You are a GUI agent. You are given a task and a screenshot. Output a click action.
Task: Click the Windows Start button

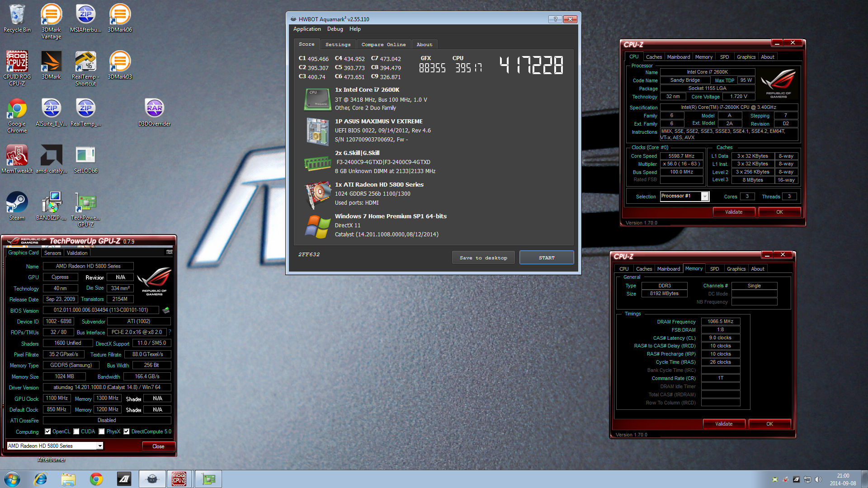click(12, 479)
